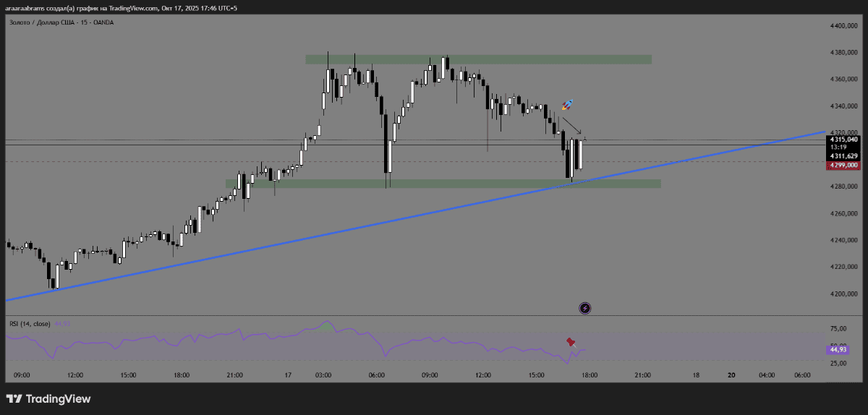The height and width of the screenshot is (415, 868).
Task: Click the rocket emoji on the chart
Action: pyautogui.click(x=568, y=105)
